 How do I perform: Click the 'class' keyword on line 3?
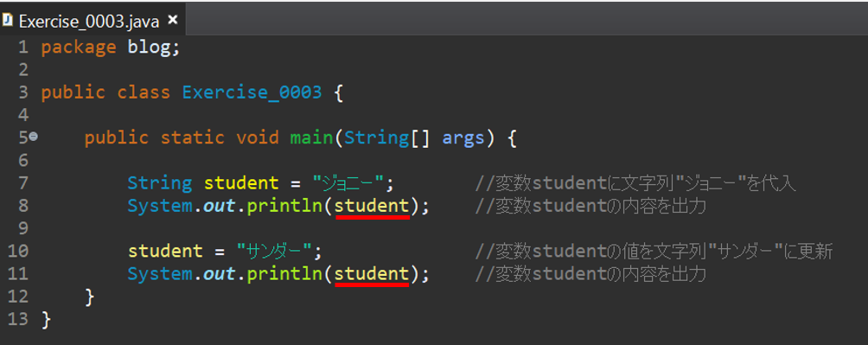pos(144,93)
